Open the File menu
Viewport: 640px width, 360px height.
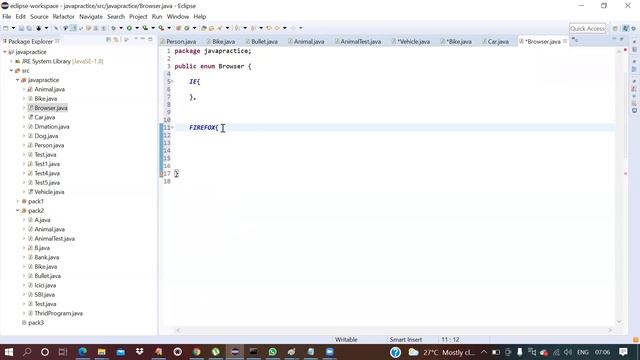click(x=7, y=17)
